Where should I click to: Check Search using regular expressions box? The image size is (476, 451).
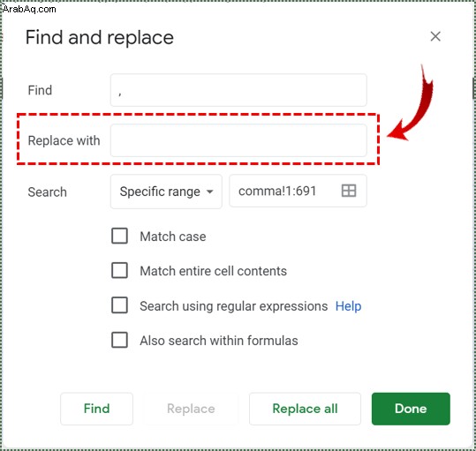(119, 305)
